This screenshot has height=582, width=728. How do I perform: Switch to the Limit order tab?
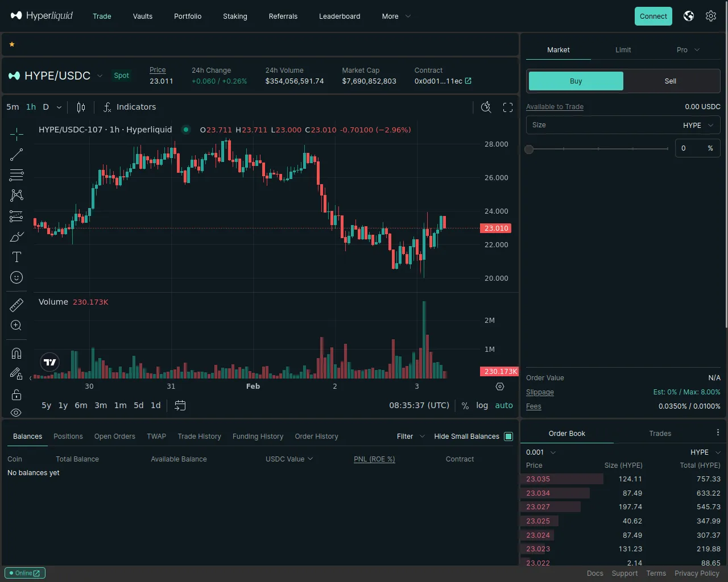(623, 50)
